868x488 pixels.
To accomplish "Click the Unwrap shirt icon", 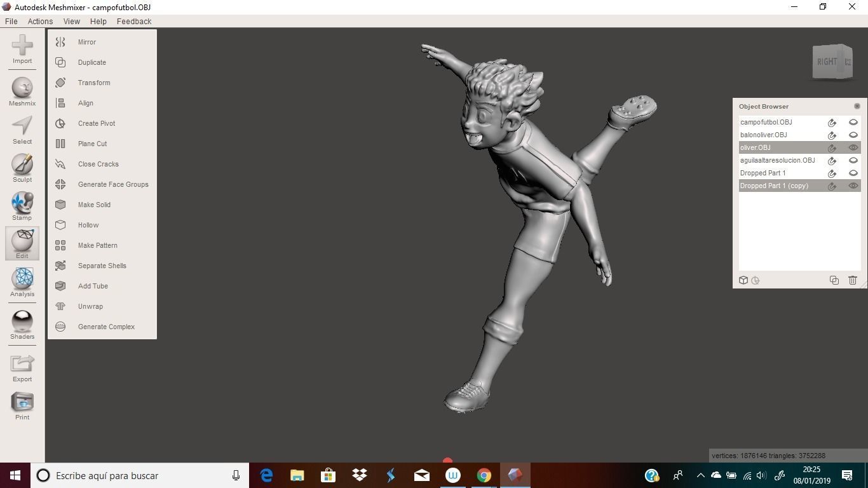I will point(60,306).
